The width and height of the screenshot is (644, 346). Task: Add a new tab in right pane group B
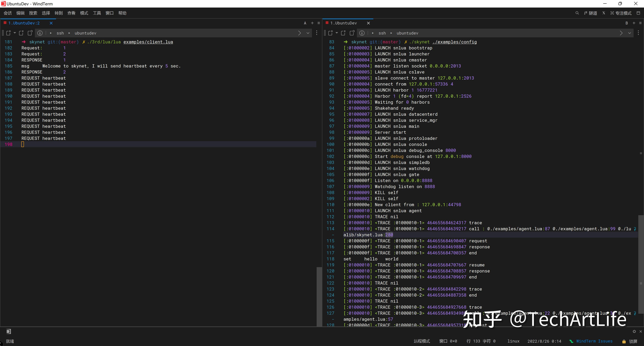634,23
